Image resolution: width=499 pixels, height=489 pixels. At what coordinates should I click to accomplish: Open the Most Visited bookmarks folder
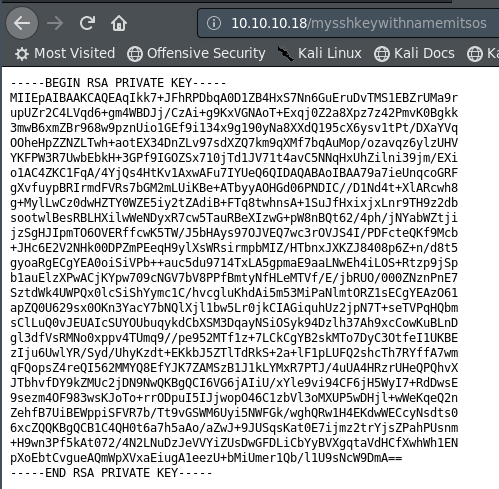click(65, 53)
